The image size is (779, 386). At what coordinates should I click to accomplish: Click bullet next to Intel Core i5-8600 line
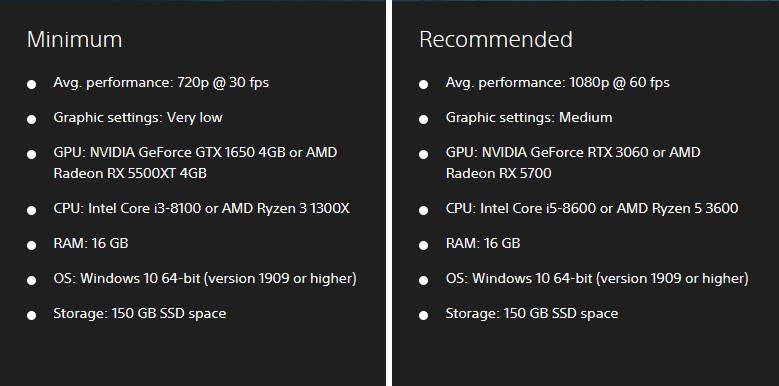tap(423, 210)
